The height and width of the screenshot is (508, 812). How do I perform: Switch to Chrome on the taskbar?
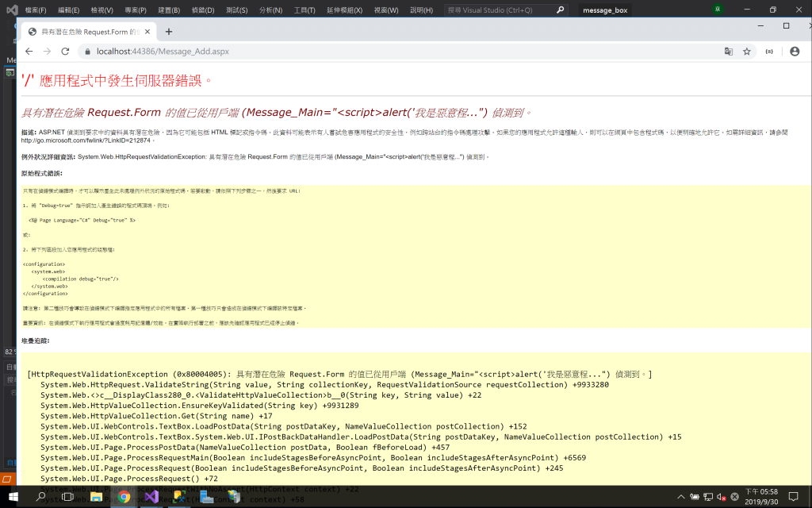tap(124, 497)
